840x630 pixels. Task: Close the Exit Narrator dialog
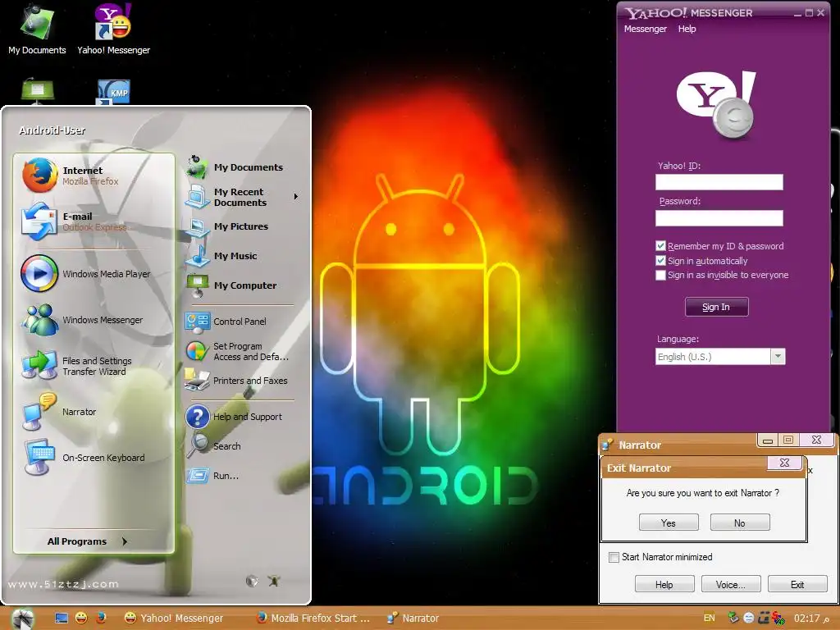point(784,463)
